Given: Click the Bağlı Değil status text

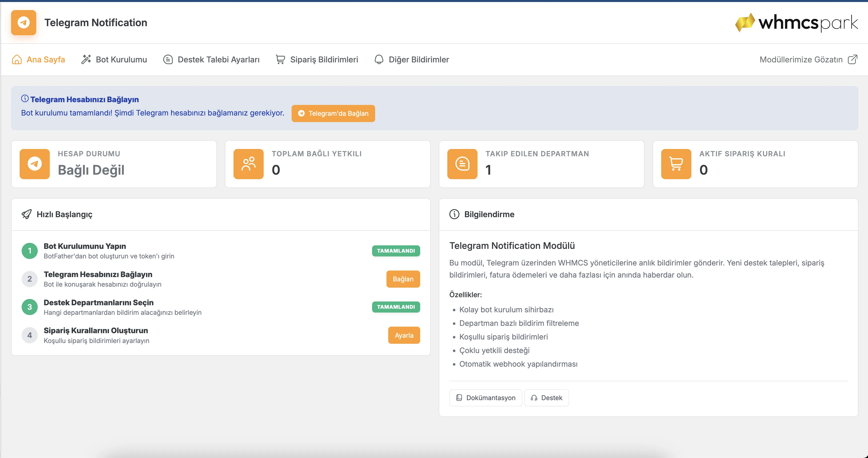Looking at the screenshot, I should coord(91,170).
